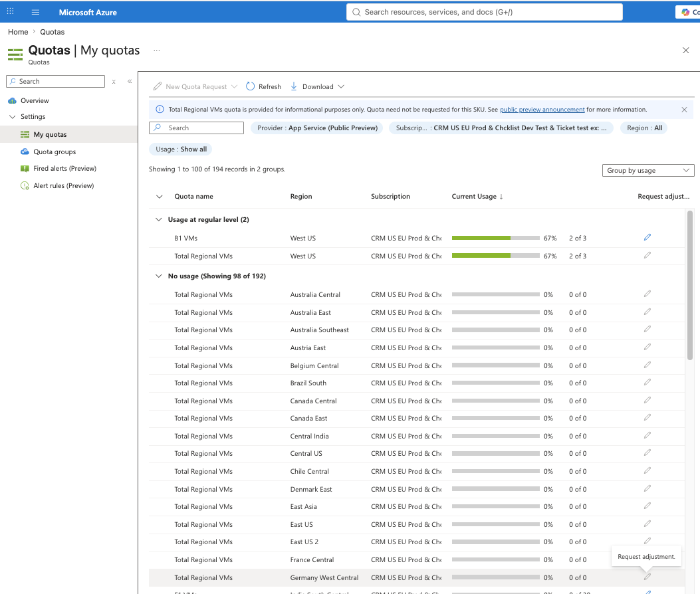Sort by Region column header

click(x=301, y=197)
